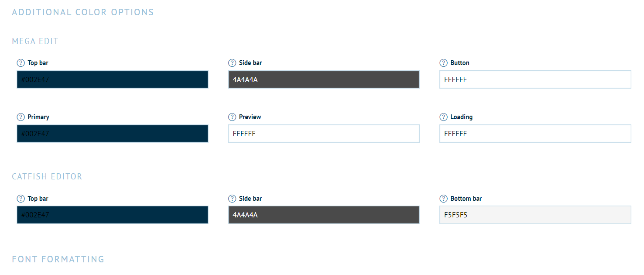Screen dimensions: 644x275
Task: Click the Bottom bar F5F5F5 input
Action: coord(535,215)
